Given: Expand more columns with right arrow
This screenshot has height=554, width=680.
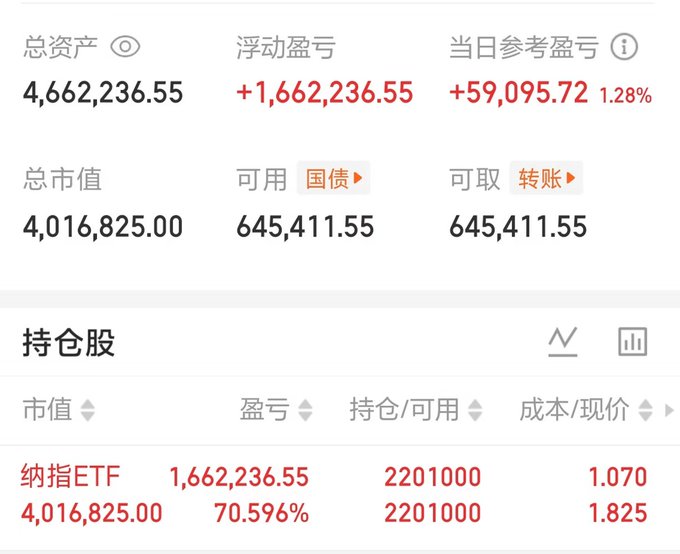Looking at the screenshot, I should [669, 410].
